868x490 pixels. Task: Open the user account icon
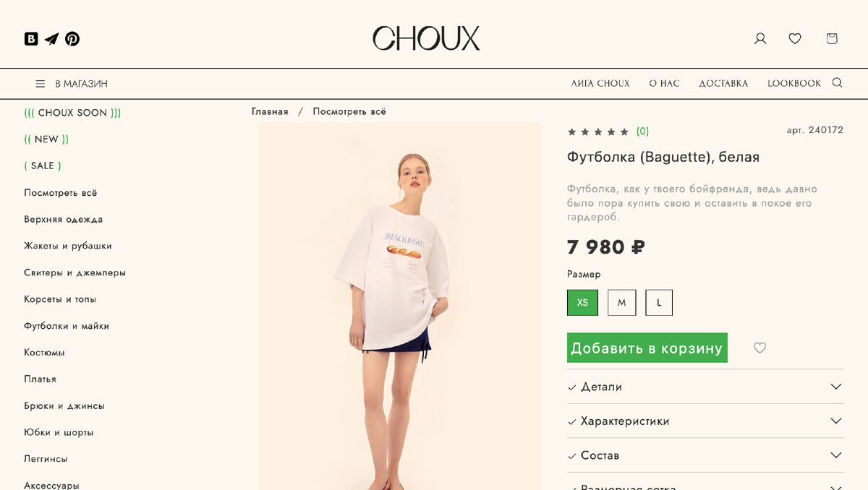pos(760,38)
